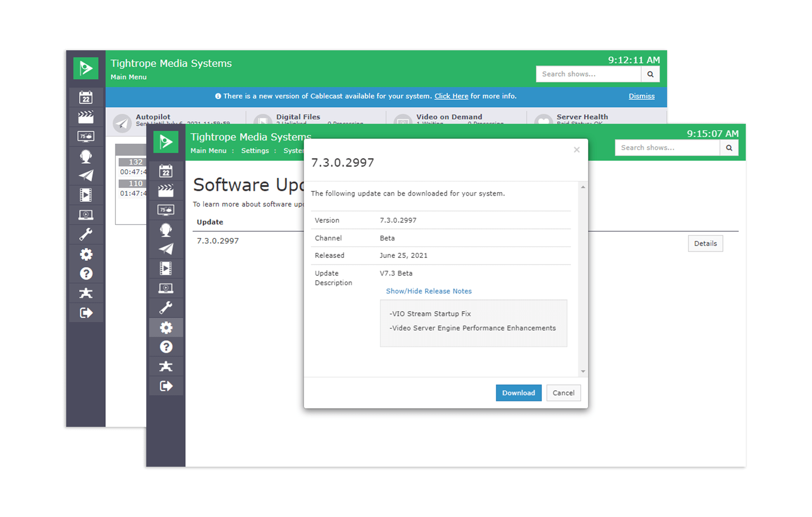The width and height of the screenshot is (812, 517).
Task: Open the Video on Demand laptop icon
Action: click(x=166, y=288)
